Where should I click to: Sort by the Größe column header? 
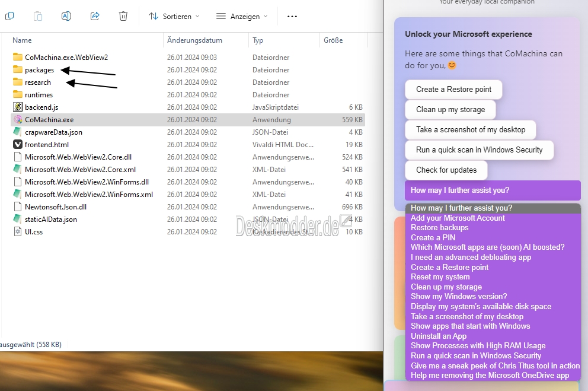pos(333,40)
